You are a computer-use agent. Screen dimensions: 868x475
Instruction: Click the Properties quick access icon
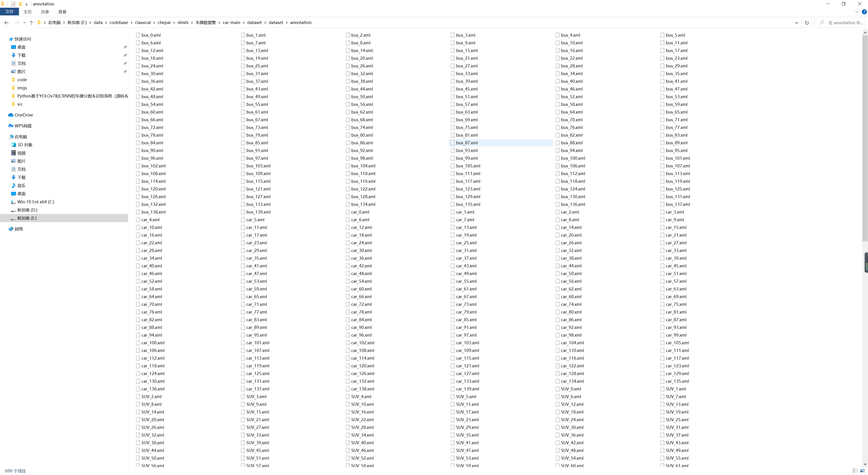tap(13, 4)
